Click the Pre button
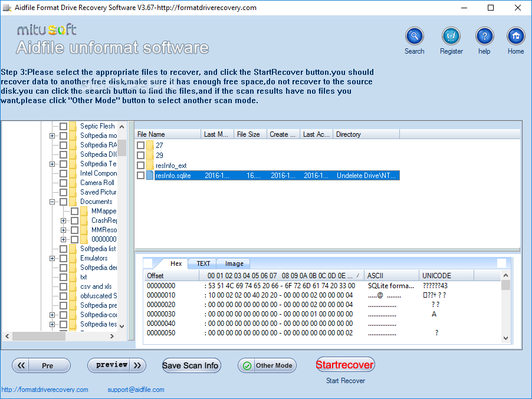The width and height of the screenshot is (532, 399). coord(41,365)
